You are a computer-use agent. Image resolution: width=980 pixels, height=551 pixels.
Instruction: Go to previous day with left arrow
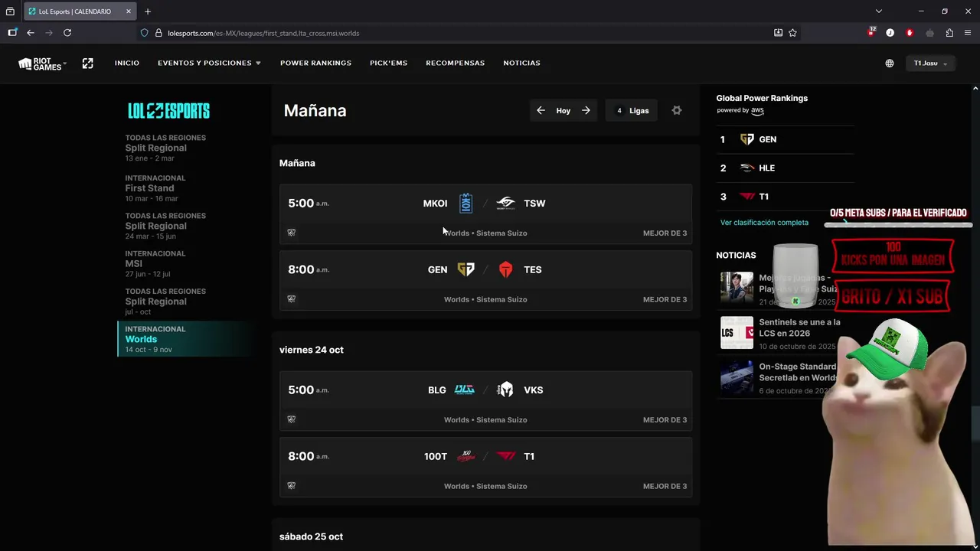click(x=541, y=110)
